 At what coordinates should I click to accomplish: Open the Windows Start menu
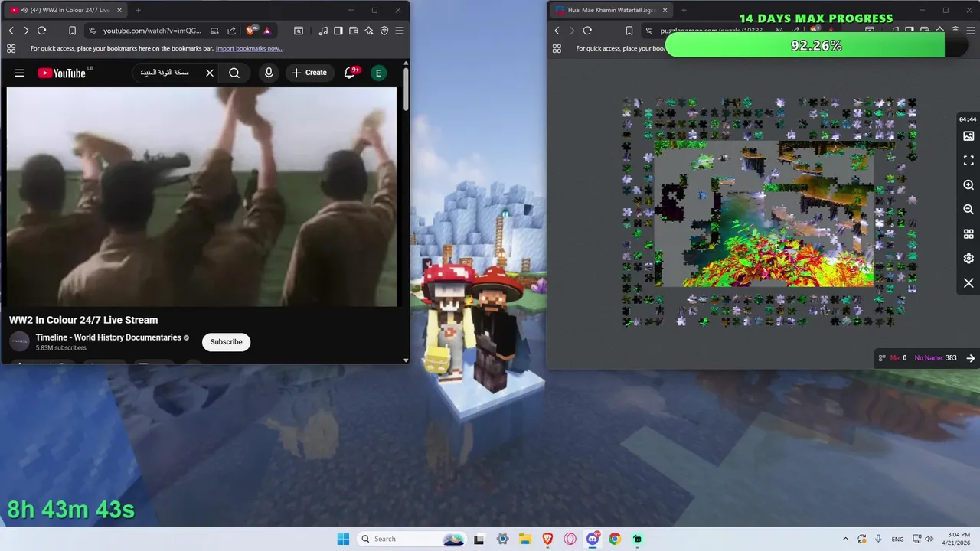point(343,539)
